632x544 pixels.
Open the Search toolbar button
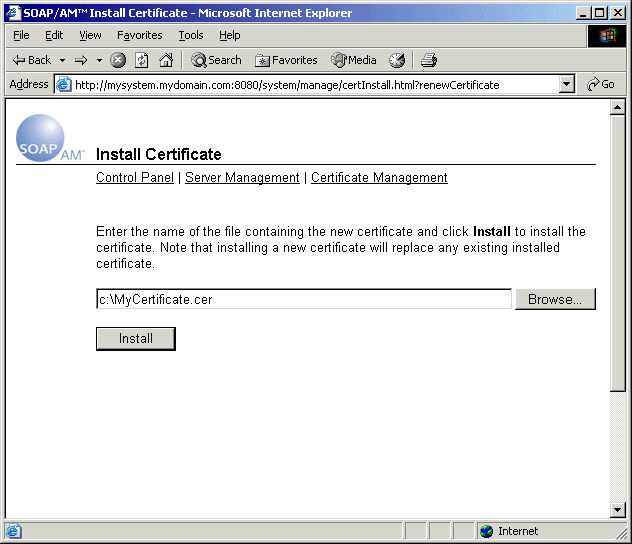click(x=216, y=60)
